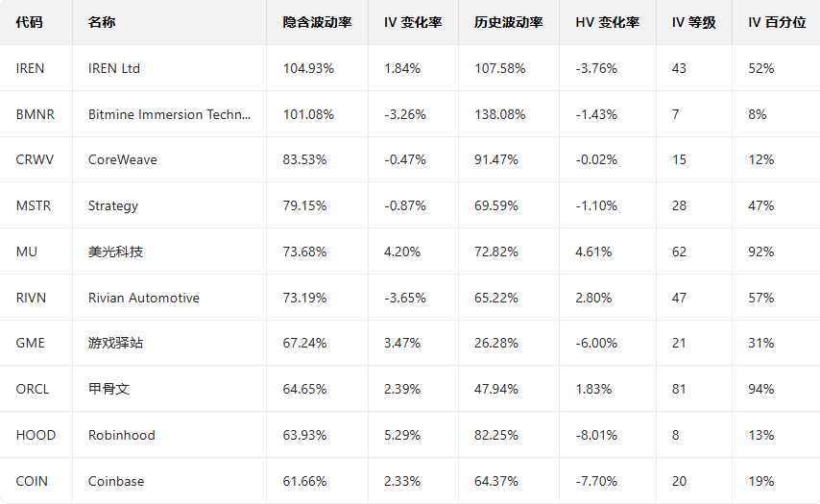Open Rivian Automotive row name
Screen dimensions: 820x504
[144, 298]
